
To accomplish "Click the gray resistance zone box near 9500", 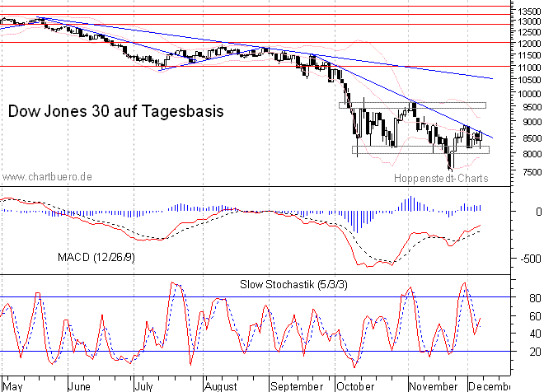I will [x=412, y=105].
